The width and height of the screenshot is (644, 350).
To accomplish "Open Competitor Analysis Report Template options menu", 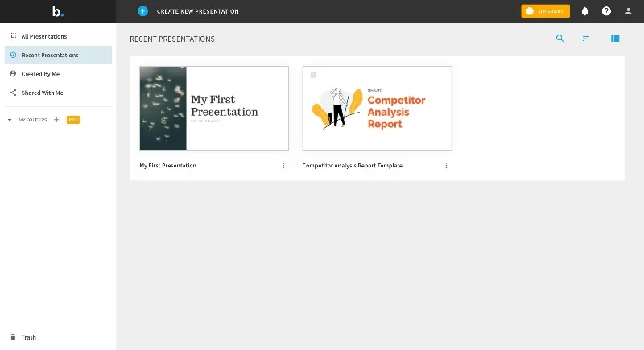I will click(446, 166).
